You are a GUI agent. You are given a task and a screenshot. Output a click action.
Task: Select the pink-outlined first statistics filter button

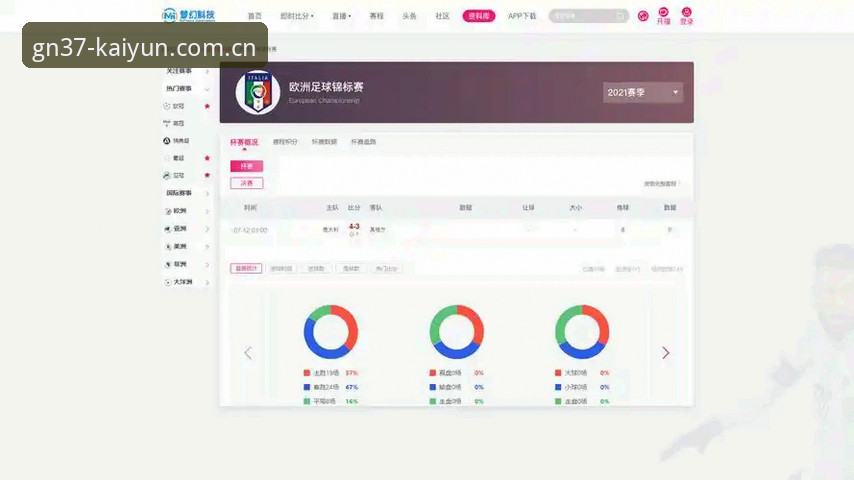(246, 269)
